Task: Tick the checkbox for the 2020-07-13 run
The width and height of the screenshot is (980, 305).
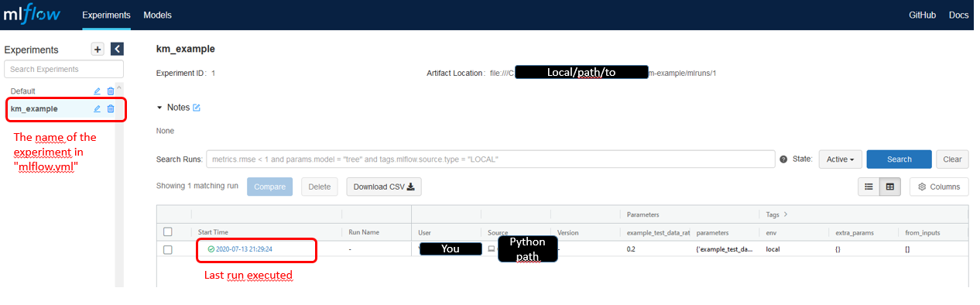Action: (x=167, y=249)
